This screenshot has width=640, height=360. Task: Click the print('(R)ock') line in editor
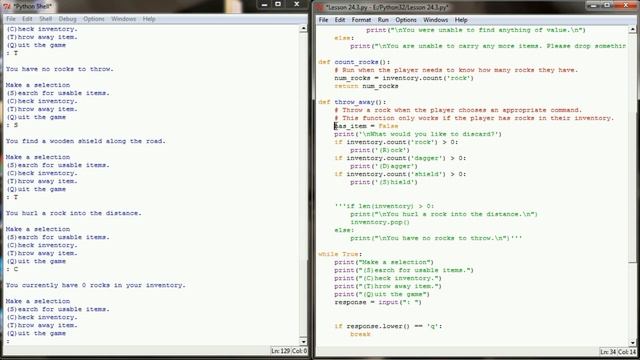pos(380,150)
